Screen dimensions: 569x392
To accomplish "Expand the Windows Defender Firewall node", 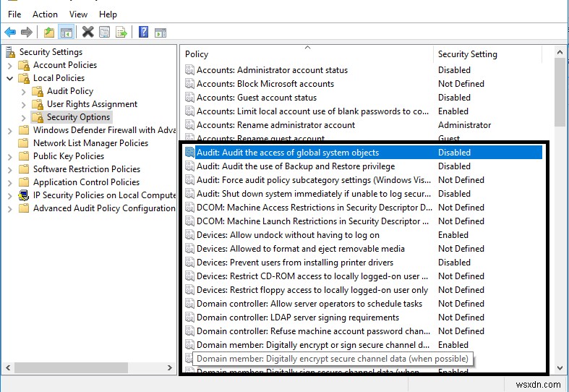I will pyautogui.click(x=10, y=131).
